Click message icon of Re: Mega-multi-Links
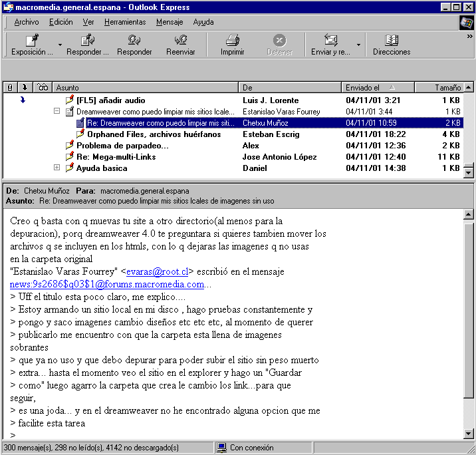 coord(70,156)
